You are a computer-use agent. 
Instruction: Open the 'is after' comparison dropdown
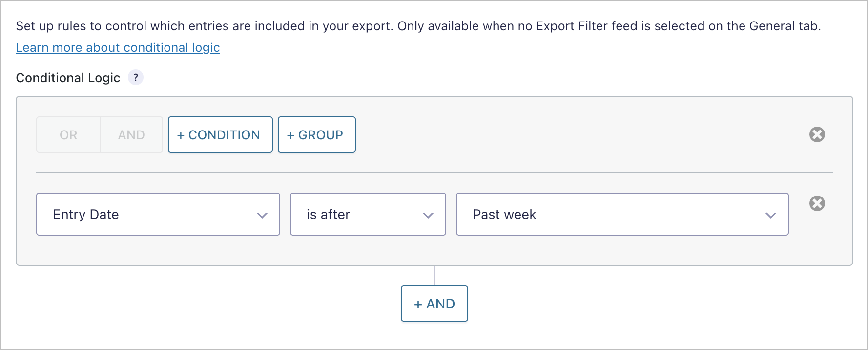(368, 214)
